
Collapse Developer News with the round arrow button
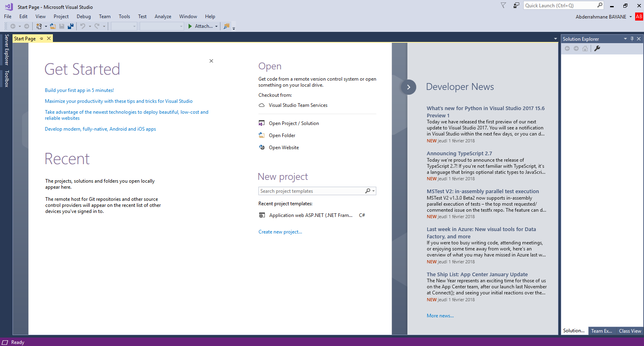409,87
